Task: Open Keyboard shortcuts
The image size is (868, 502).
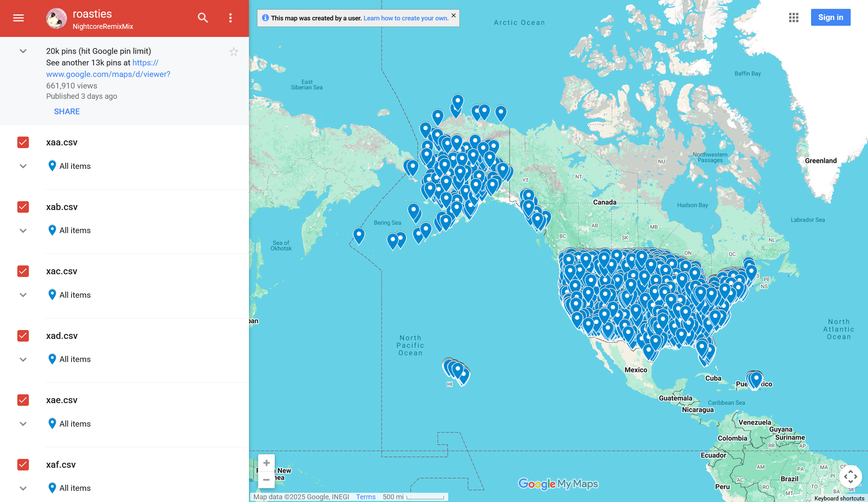Action: pyautogui.click(x=839, y=498)
